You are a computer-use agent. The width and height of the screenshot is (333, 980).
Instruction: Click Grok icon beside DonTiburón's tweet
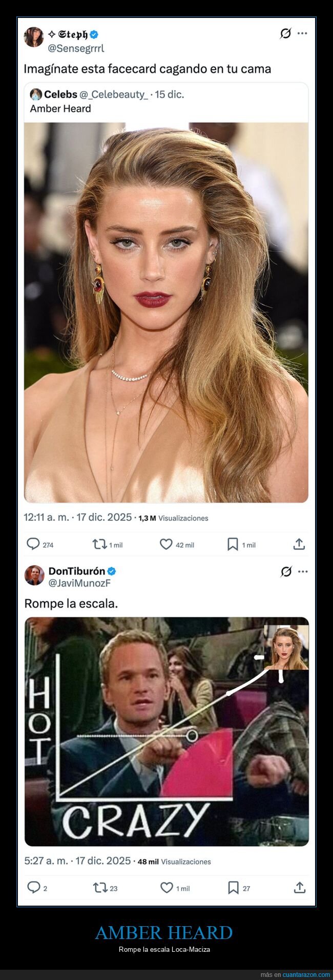point(286,571)
